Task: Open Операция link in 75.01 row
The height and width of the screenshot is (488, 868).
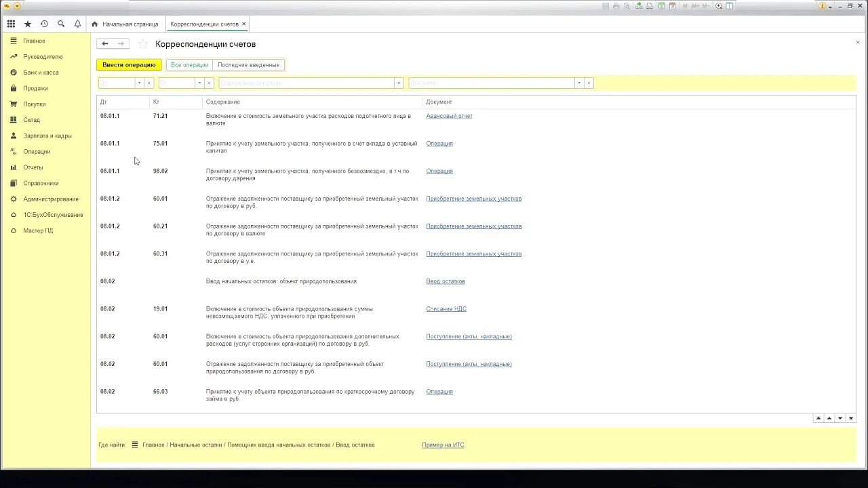Action: (x=439, y=144)
